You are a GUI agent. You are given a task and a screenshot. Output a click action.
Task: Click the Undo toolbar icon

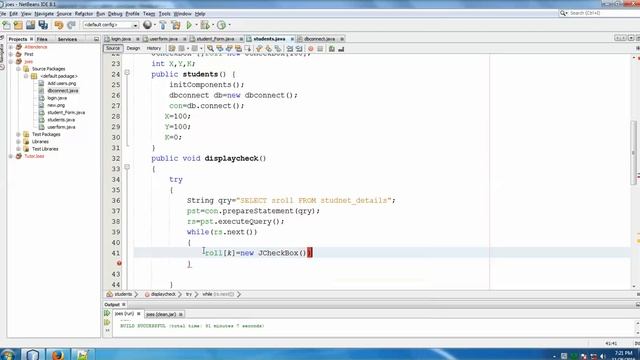[x=59, y=25]
